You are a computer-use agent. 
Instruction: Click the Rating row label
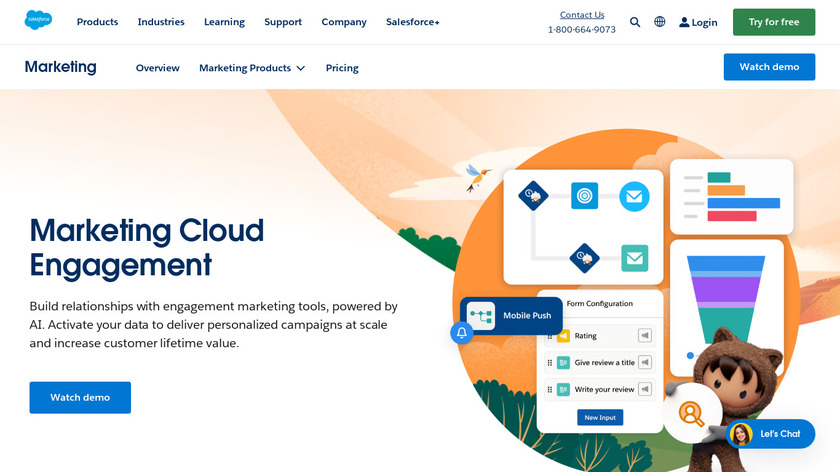(586, 336)
